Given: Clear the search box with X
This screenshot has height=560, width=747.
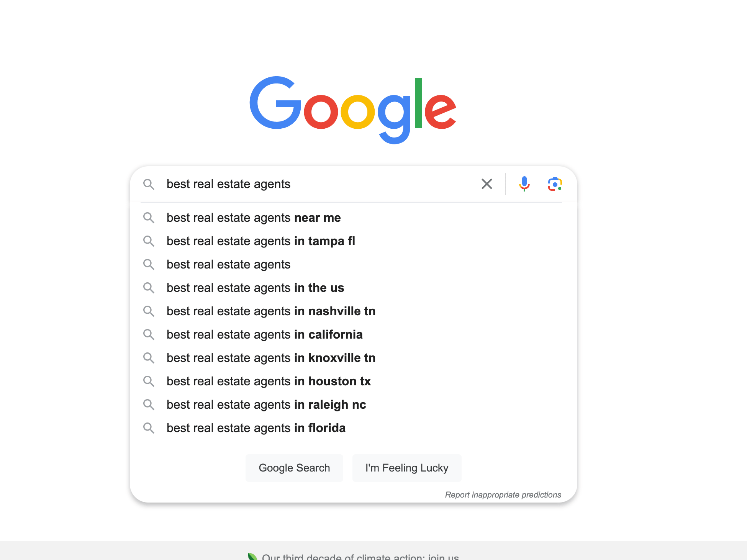Looking at the screenshot, I should pos(487,184).
